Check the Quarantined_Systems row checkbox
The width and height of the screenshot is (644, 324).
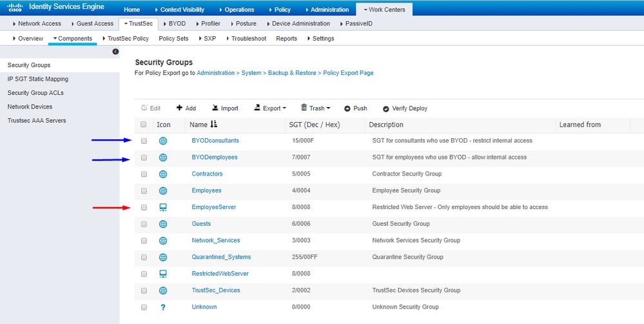[144, 258]
